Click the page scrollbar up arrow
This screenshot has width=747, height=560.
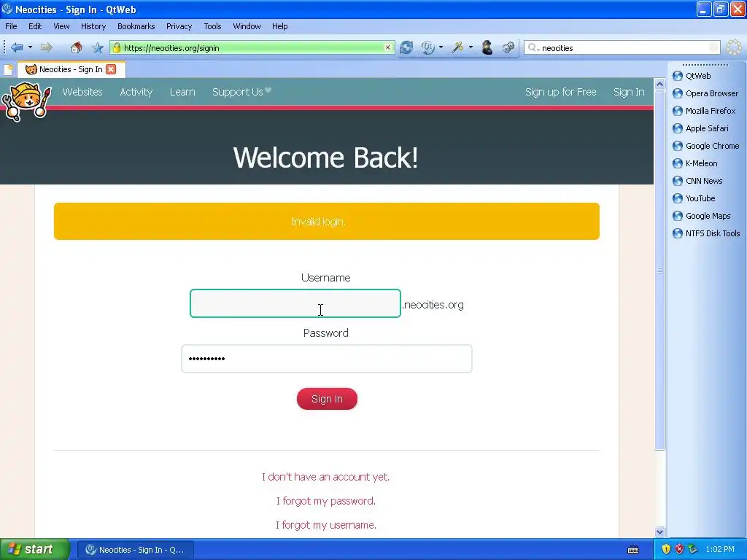tap(659, 85)
